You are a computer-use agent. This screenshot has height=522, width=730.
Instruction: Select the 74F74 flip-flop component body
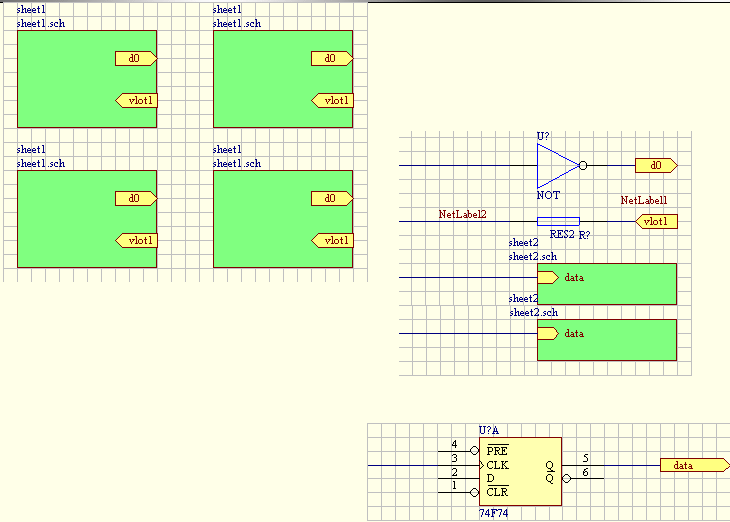point(520,471)
